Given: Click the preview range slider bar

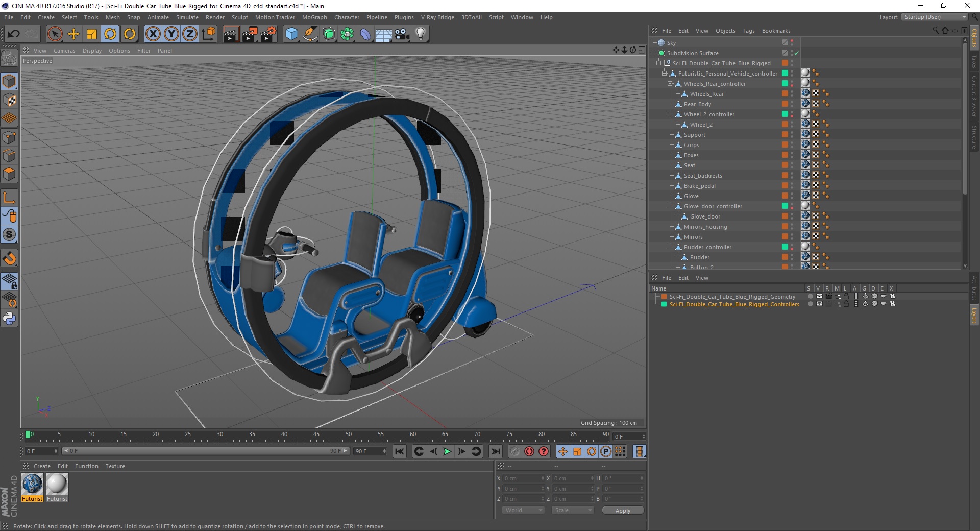Looking at the screenshot, I should coord(205,451).
